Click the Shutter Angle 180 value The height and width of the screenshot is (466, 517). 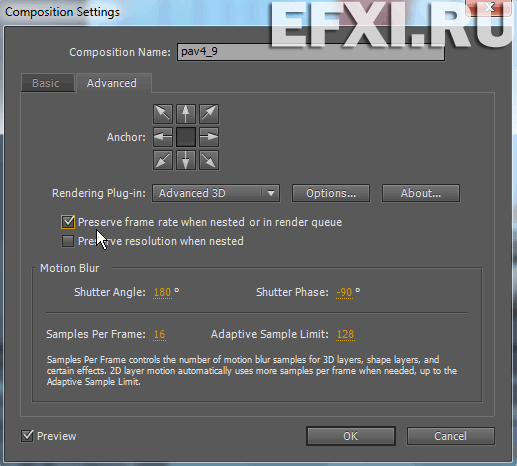coord(162,292)
